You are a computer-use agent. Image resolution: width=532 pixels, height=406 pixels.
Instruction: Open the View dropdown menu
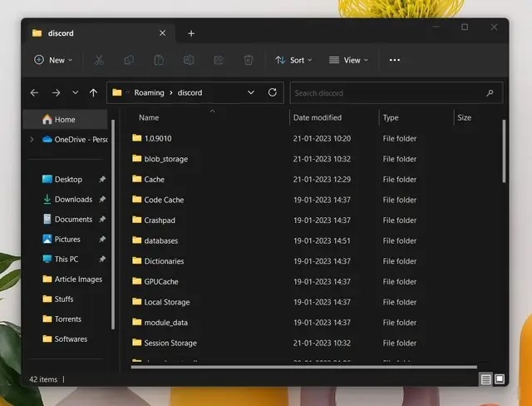pyautogui.click(x=348, y=60)
